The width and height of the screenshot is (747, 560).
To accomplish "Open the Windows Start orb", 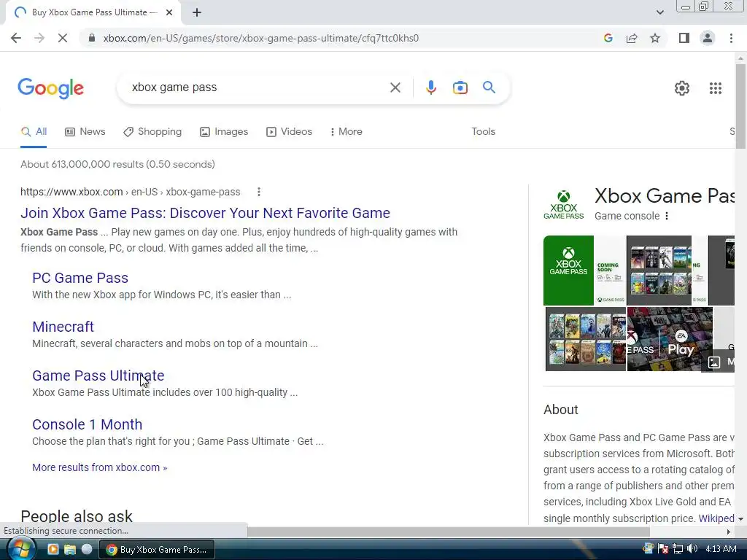I will coord(20,549).
